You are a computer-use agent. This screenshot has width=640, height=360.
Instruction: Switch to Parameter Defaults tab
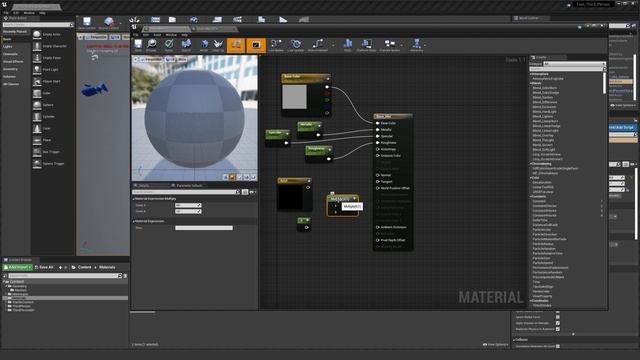pos(189,186)
